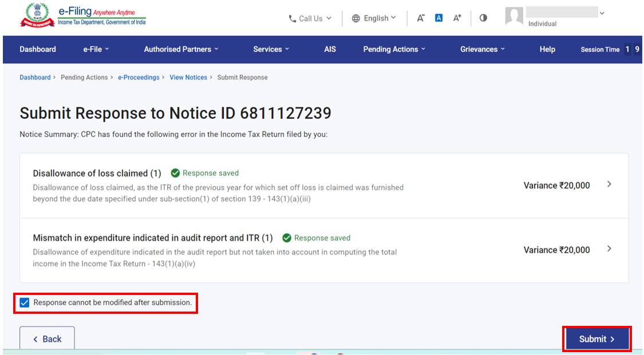This screenshot has height=355, width=644.
Task: Uncheck 'Response cannot be modified after submission' checkbox
Action: [25, 302]
